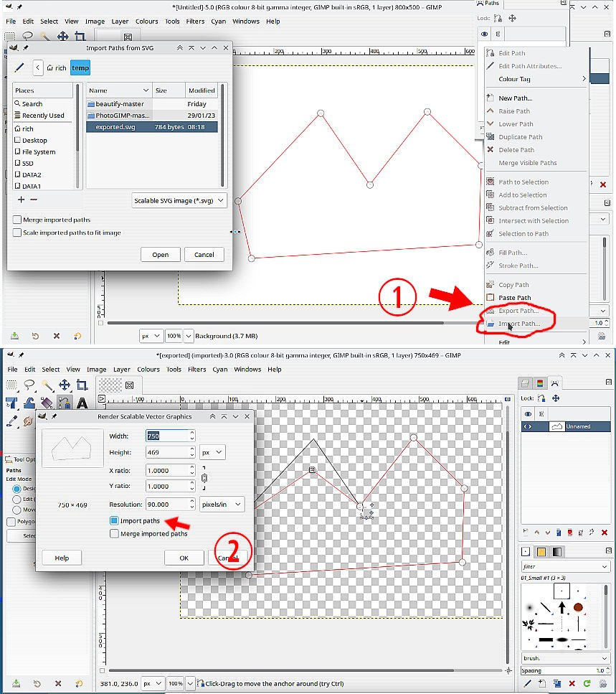Open the Scalable SVG image file type dropdown
Image resolution: width=616 pixels, height=694 pixels.
pyautogui.click(x=180, y=200)
